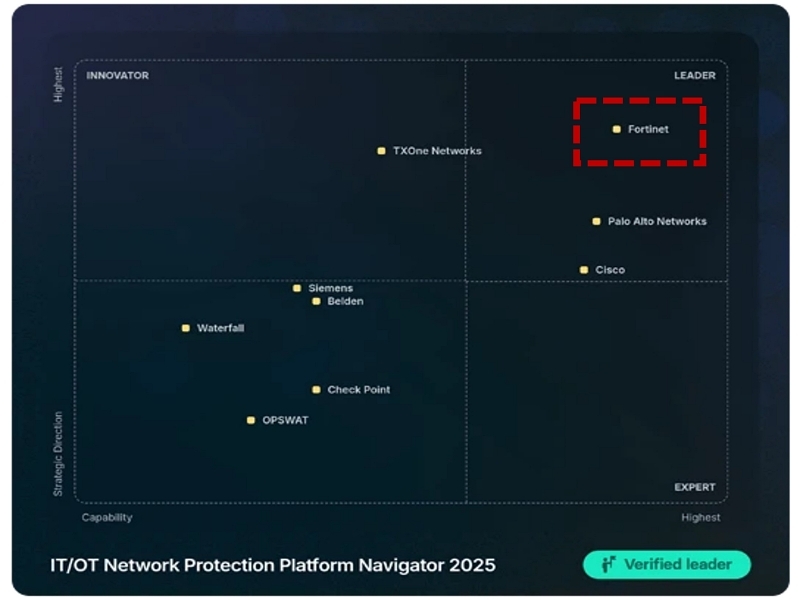Image resolution: width=800 pixels, height=600 pixels.
Task: Click the Verified leader badge
Action: click(667, 564)
